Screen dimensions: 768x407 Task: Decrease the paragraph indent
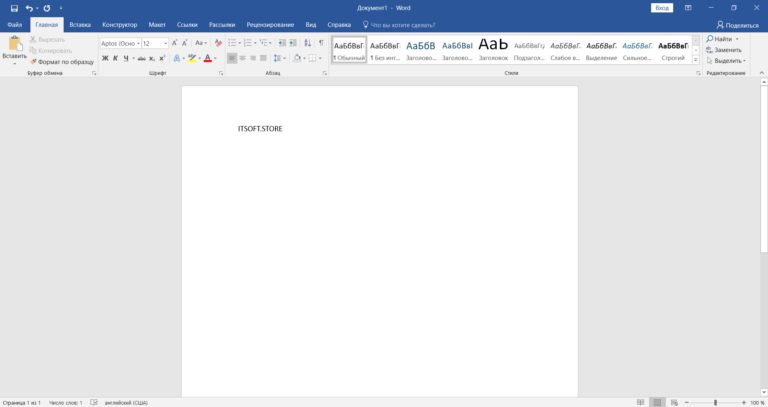[282, 43]
